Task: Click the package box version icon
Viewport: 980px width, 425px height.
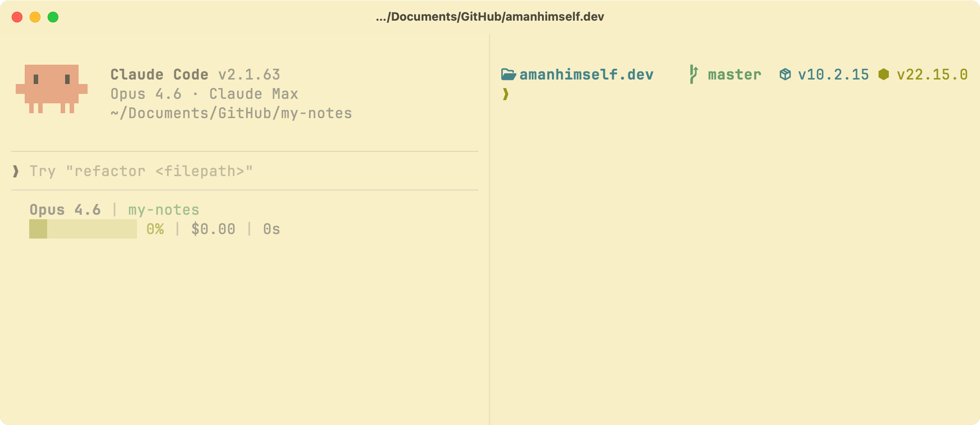Action: tap(785, 75)
